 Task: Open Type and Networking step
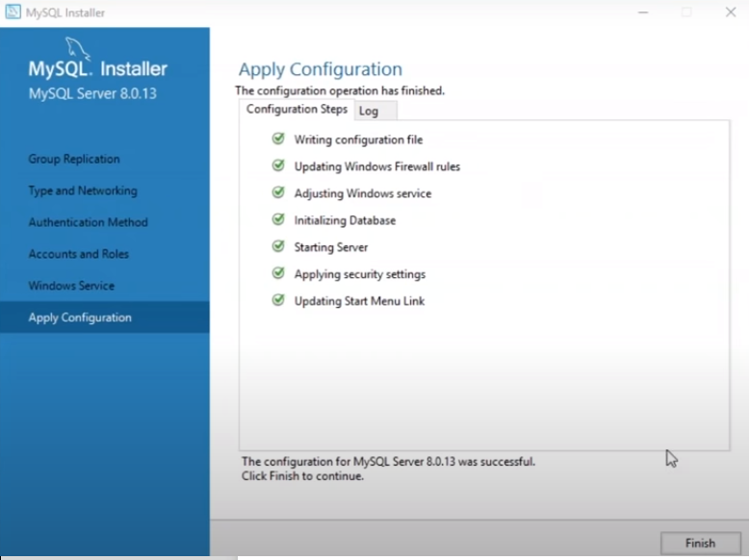pos(83,191)
